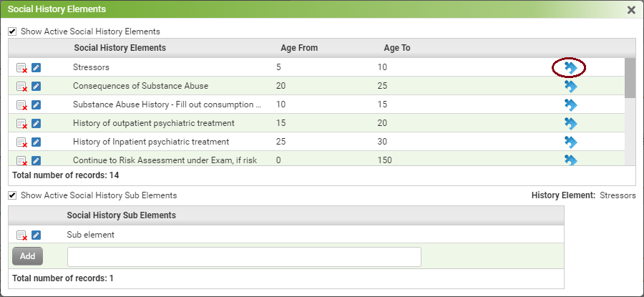Sort by Age From column header

pyautogui.click(x=299, y=48)
